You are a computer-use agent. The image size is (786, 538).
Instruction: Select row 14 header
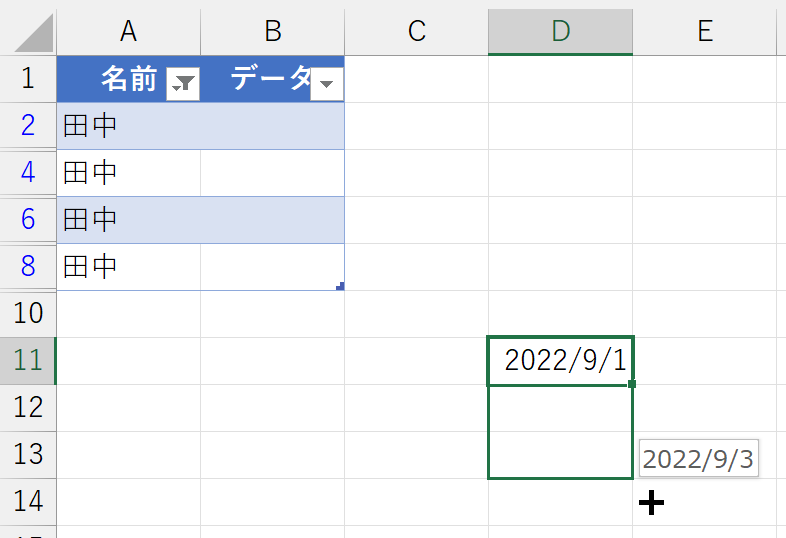tap(28, 501)
